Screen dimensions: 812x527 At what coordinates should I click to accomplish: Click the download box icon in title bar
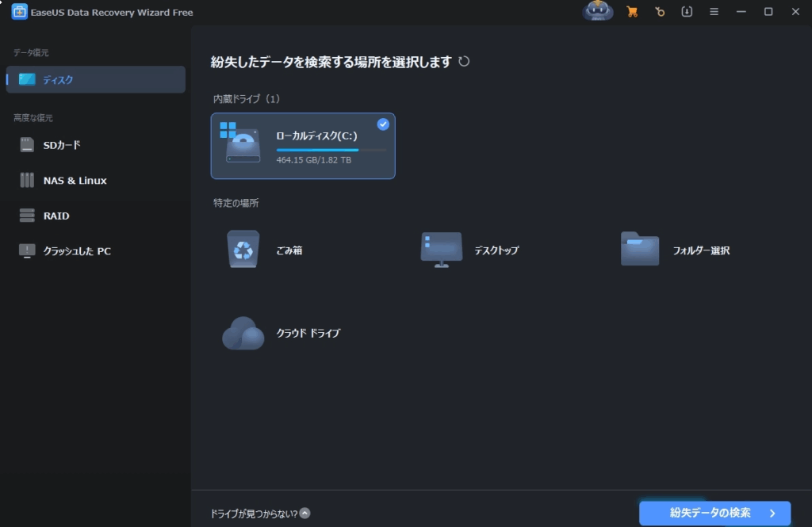coord(687,11)
